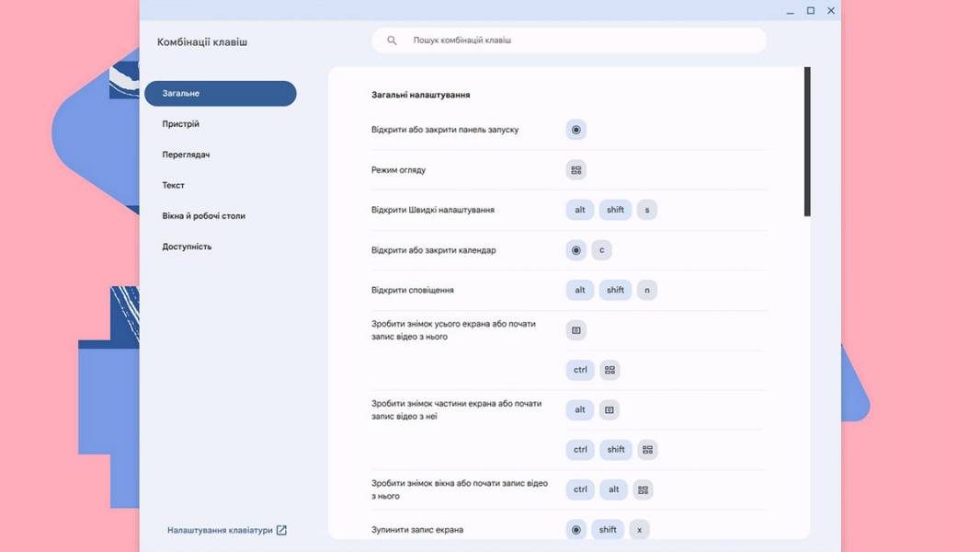Click external link icon beside Налаштування клавіатури

pos(282,530)
